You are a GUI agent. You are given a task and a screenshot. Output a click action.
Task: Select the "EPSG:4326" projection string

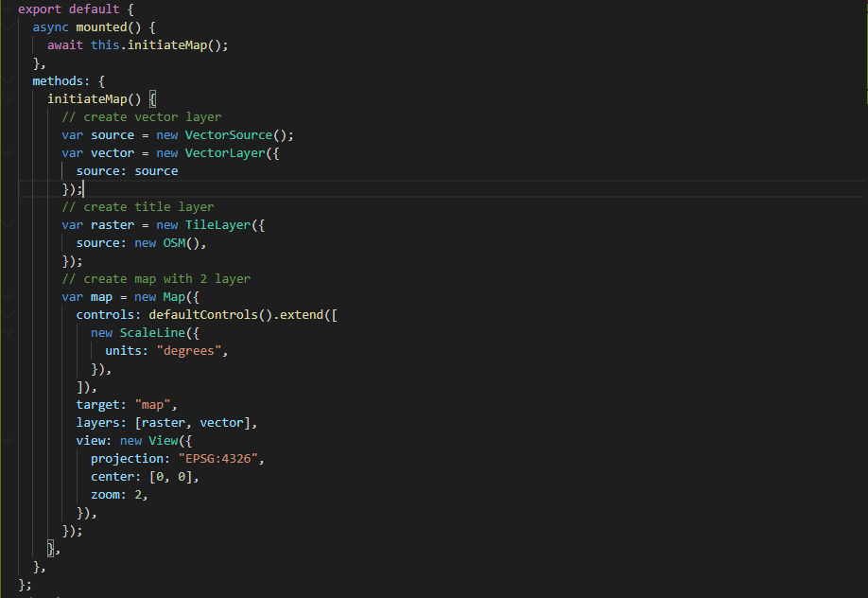[221, 458]
